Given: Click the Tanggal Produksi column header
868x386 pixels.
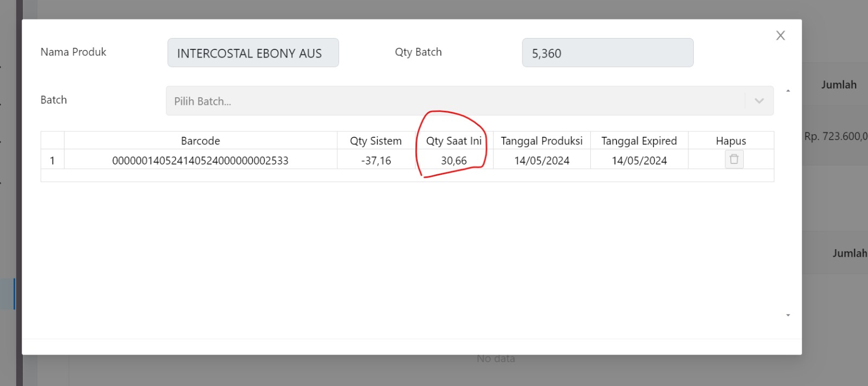Looking at the screenshot, I should point(541,141).
